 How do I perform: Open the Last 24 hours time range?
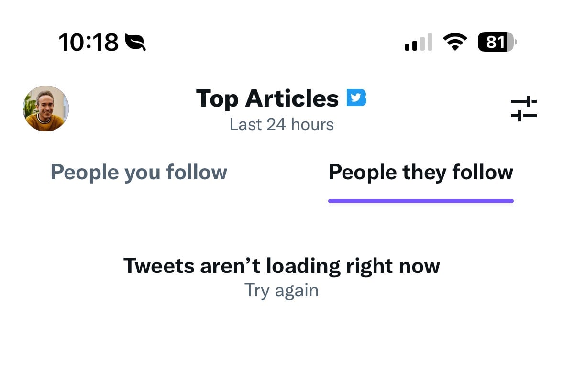[x=281, y=124]
